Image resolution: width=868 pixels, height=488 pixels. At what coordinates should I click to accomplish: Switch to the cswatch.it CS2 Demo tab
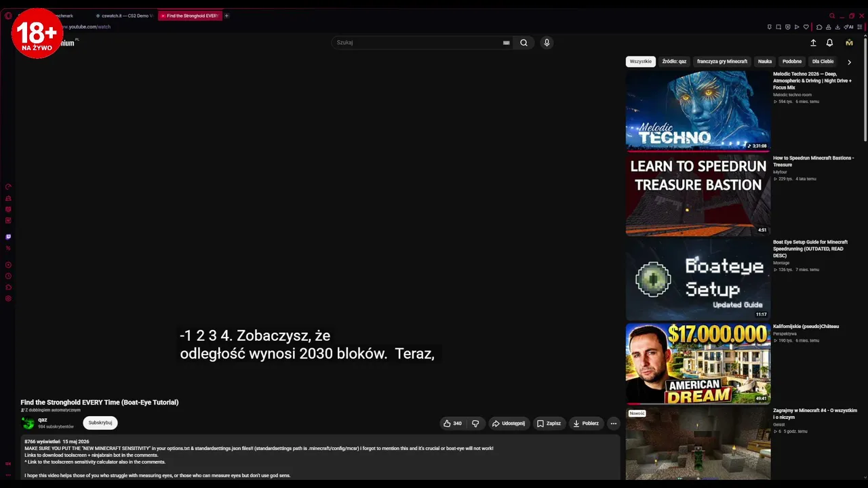pos(125,16)
